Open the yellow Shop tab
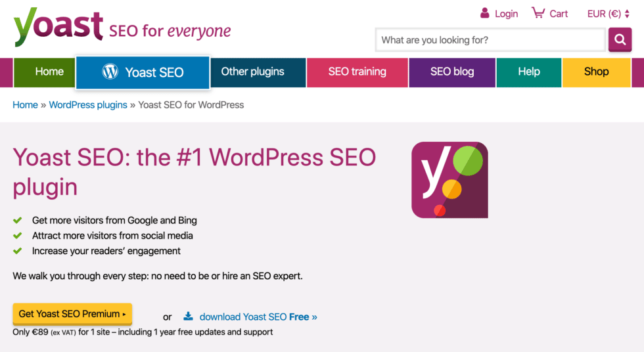Image resolution: width=644 pixels, height=352 pixels. point(597,72)
